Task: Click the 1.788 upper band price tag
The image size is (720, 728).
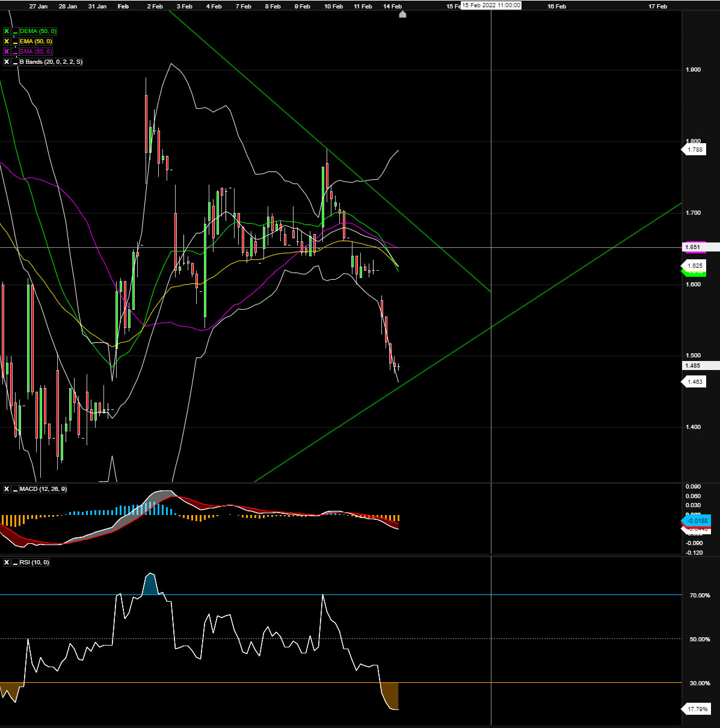Action: pos(694,150)
